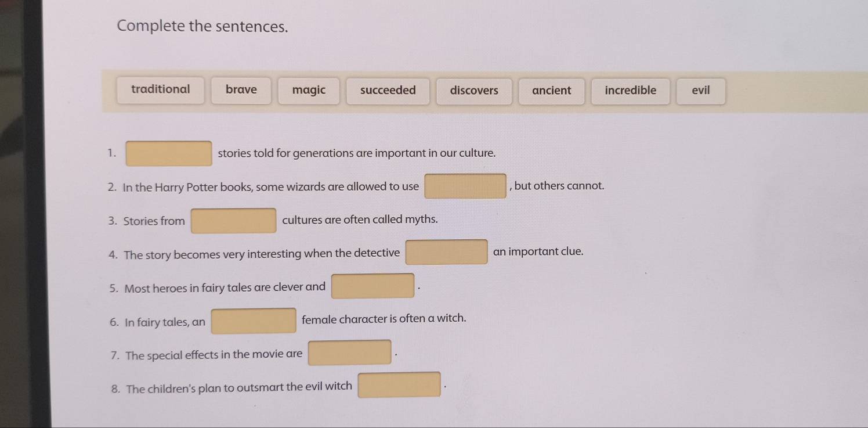The height and width of the screenshot is (428, 868).
Task: Select the 'traditional' word tile
Action: click(x=161, y=91)
